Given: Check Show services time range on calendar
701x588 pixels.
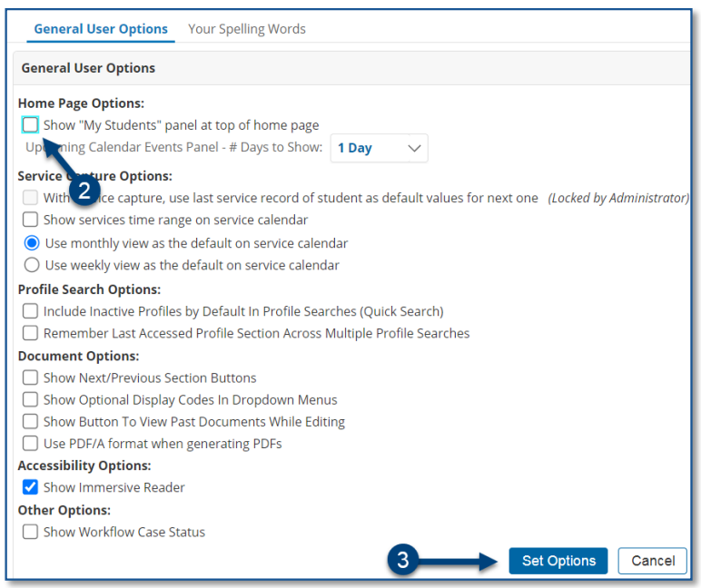Looking at the screenshot, I should [30, 220].
